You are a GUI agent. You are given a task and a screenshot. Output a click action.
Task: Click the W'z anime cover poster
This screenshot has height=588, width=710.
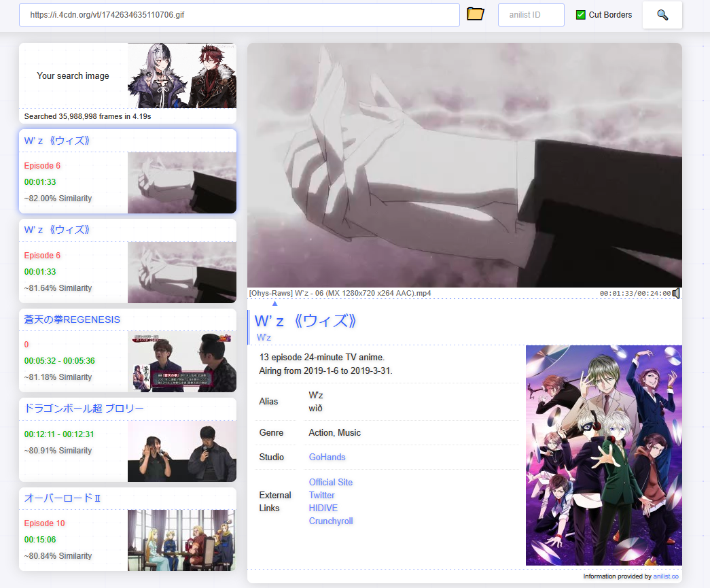point(603,455)
